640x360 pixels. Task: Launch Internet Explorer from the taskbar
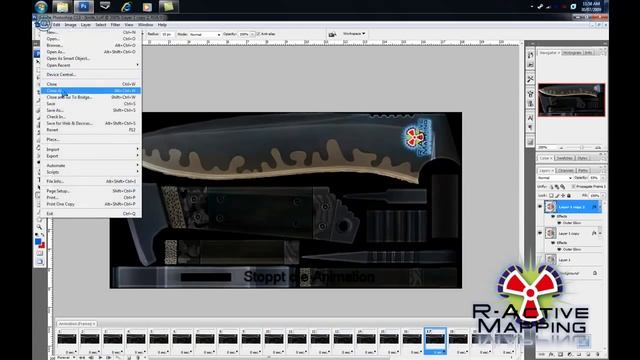click(127, 7)
